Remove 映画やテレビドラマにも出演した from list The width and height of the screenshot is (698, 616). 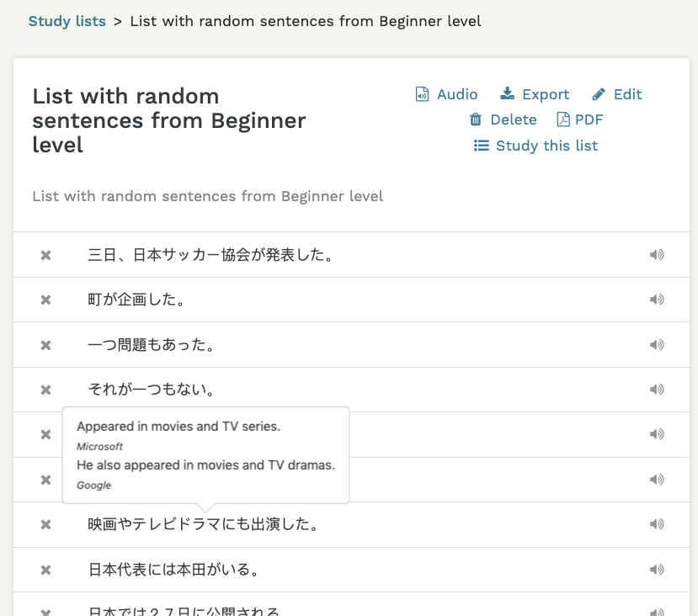(46, 525)
